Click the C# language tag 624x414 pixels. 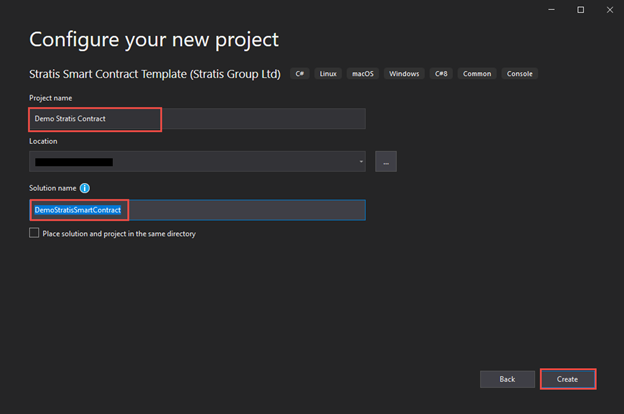pyautogui.click(x=300, y=73)
